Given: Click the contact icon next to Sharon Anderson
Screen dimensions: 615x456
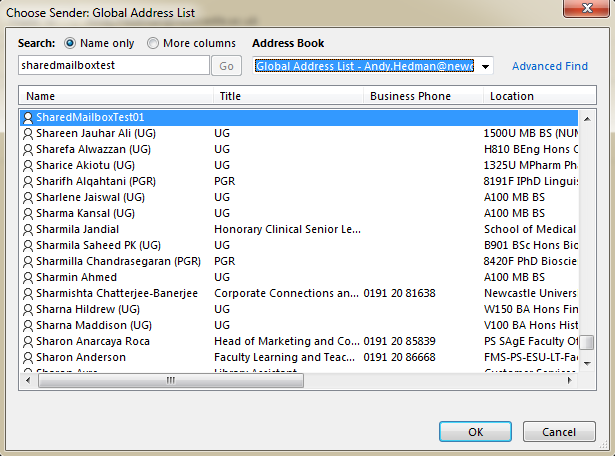Looking at the screenshot, I should (x=28, y=357).
